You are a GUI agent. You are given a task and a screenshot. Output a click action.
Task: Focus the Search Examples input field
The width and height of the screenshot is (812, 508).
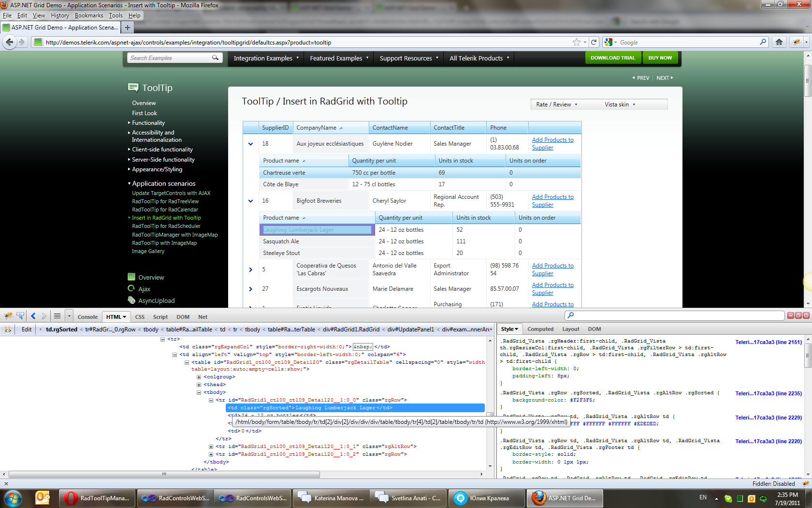[169, 58]
